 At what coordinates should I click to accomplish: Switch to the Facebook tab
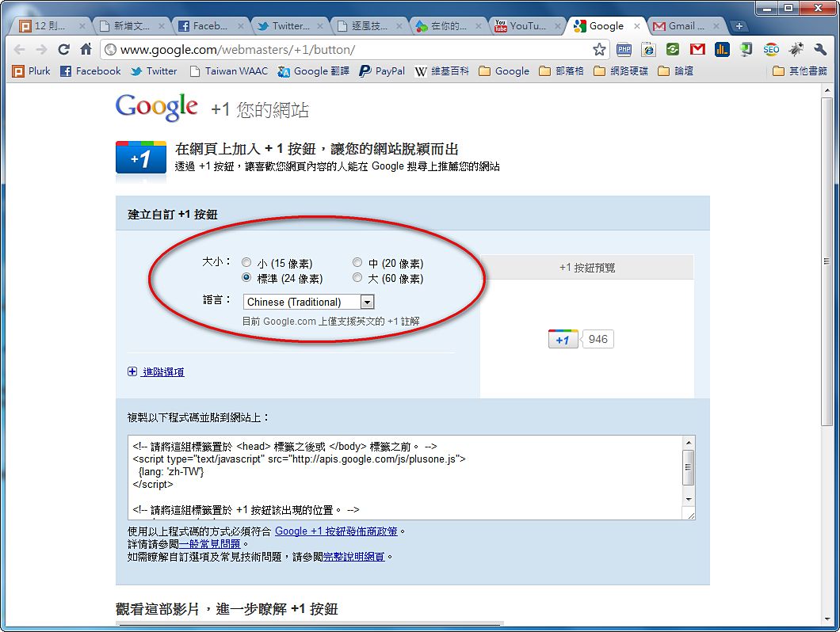click(210, 25)
